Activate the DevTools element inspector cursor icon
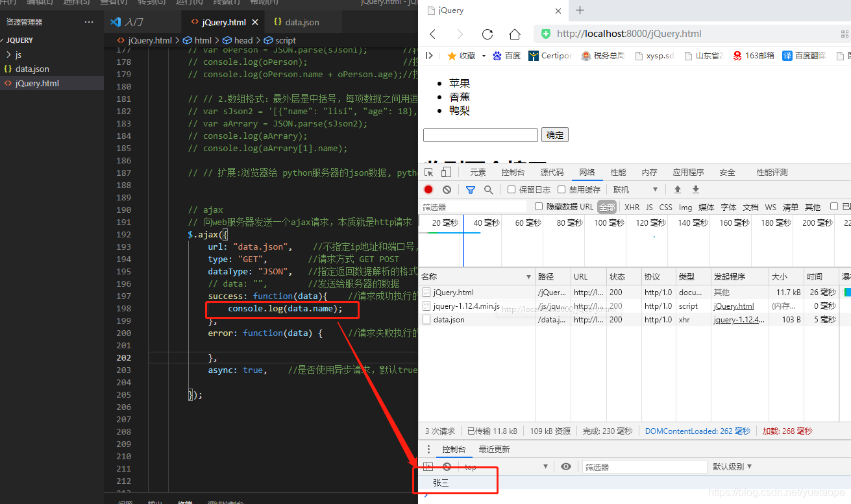851x504 pixels. (429, 172)
